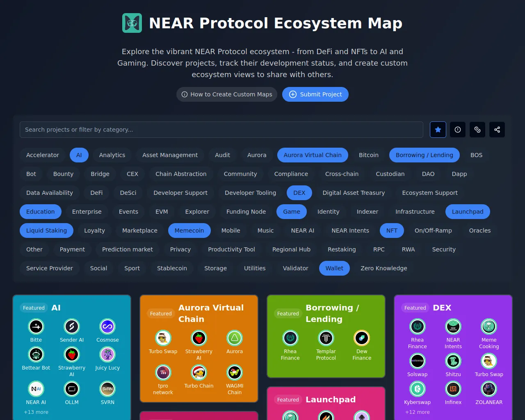Open How to Create Custom Maps guide

227,94
